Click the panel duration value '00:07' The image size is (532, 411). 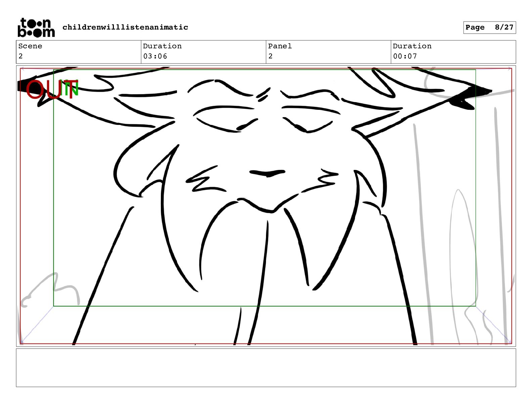pyautogui.click(x=405, y=56)
